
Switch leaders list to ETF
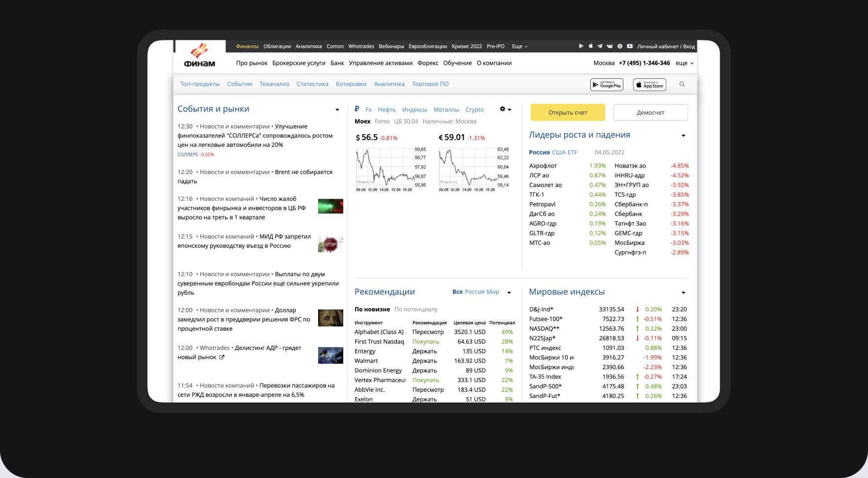(572, 153)
